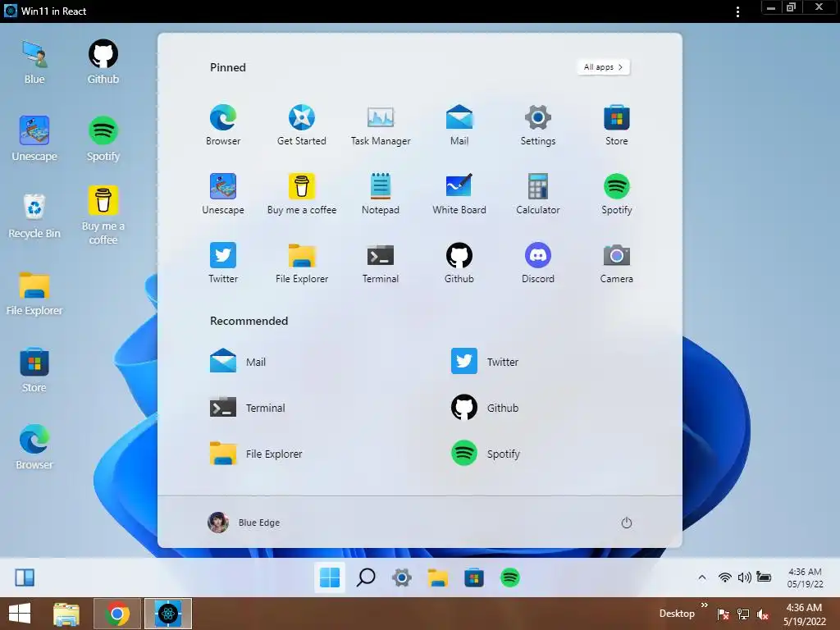Click the volume speaker tray icon
The image size is (840, 630).
coord(744,577)
